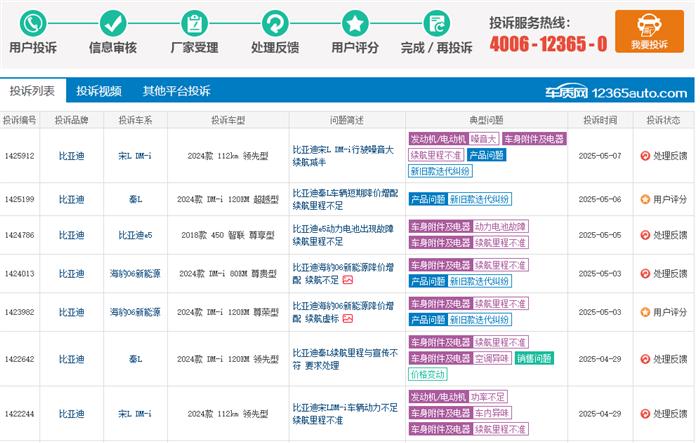The image size is (700, 443).
Task: Click the 典型问题 column header
Action: 486,120
